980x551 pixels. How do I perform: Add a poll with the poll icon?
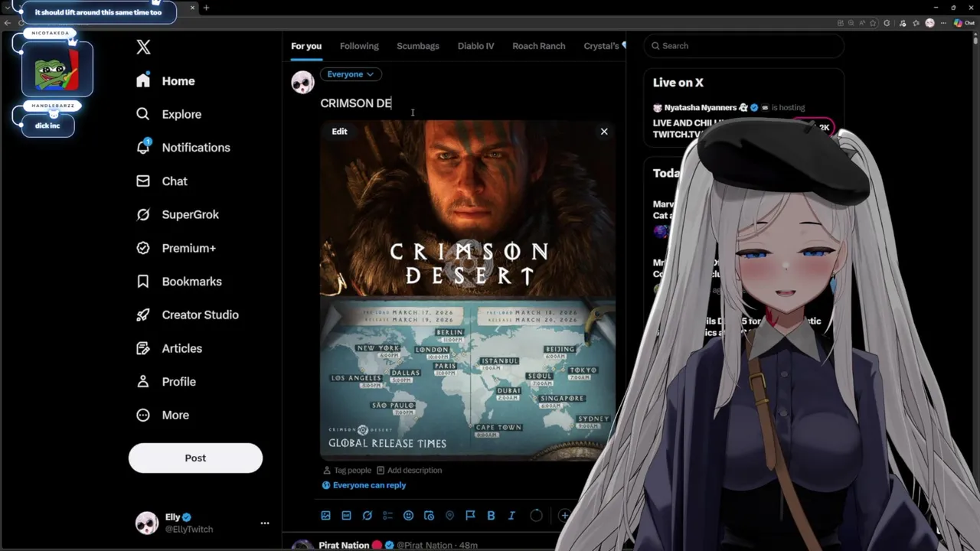[x=387, y=516]
